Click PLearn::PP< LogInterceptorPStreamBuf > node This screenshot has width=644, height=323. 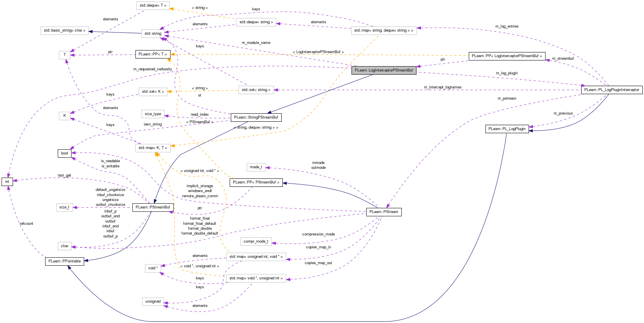point(507,56)
